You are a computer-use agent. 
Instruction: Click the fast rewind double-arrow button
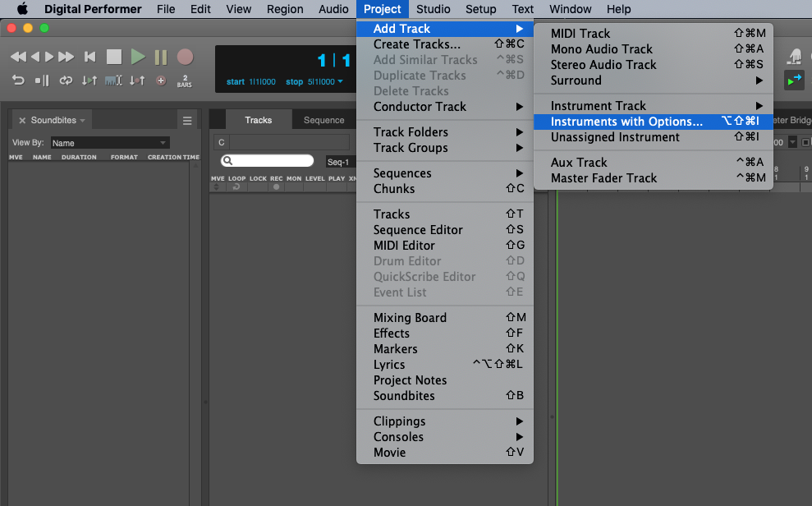pos(18,57)
